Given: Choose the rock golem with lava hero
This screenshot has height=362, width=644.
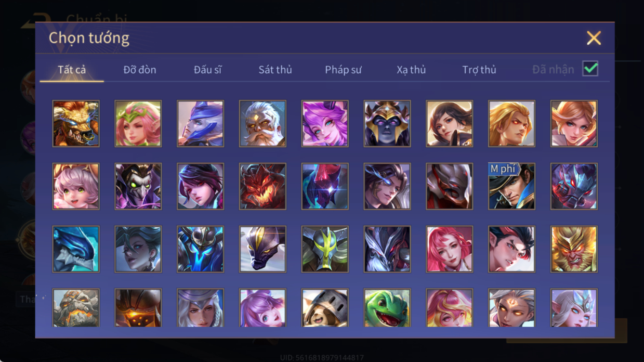Looking at the screenshot, I should tap(76, 308).
